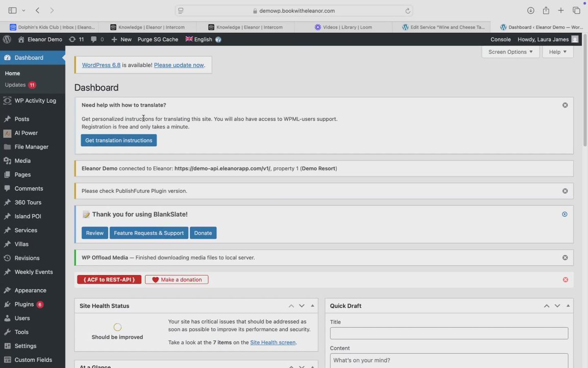This screenshot has height=368, width=588.
Task: Go forward with the browser forward arrow
Action: pyautogui.click(x=52, y=11)
